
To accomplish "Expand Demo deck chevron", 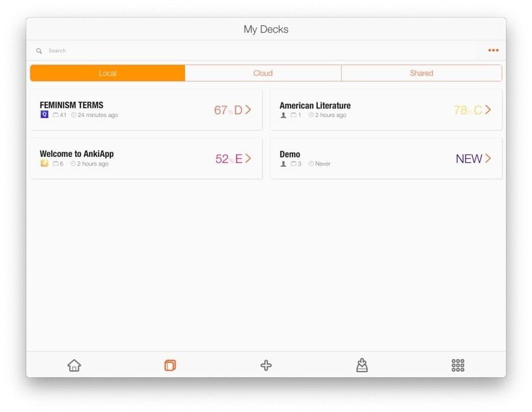I will click(x=488, y=158).
